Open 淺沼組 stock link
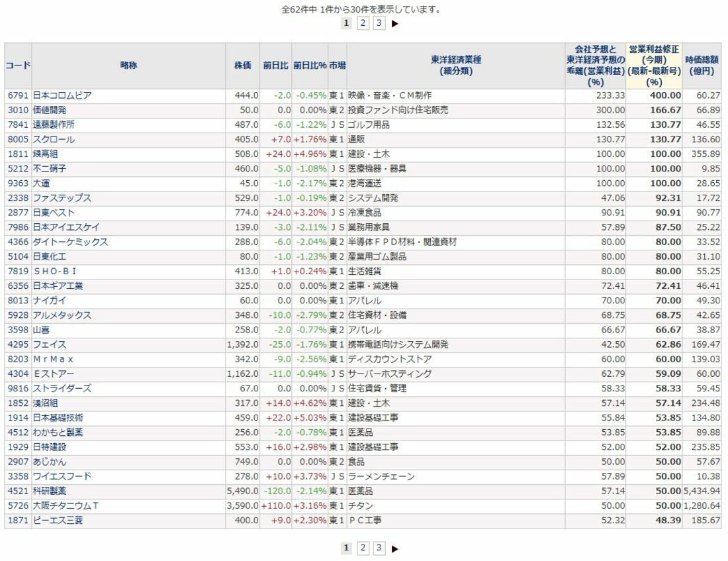Image resolution: width=728 pixels, height=561 pixels. coord(45,403)
